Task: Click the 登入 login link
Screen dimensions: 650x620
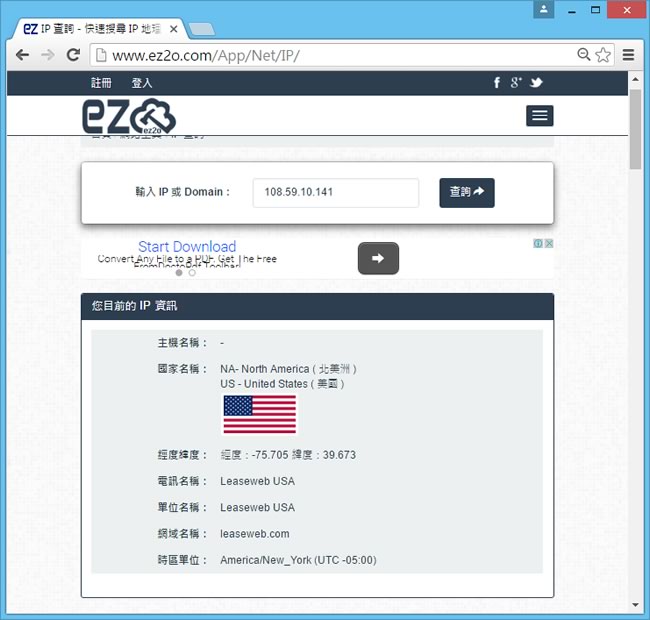Action: 142,83
